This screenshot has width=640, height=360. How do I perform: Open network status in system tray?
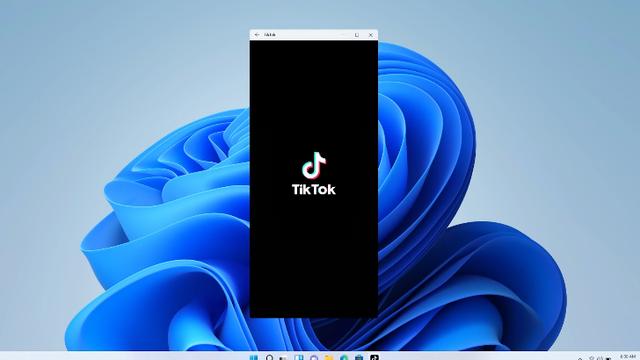[591, 358]
